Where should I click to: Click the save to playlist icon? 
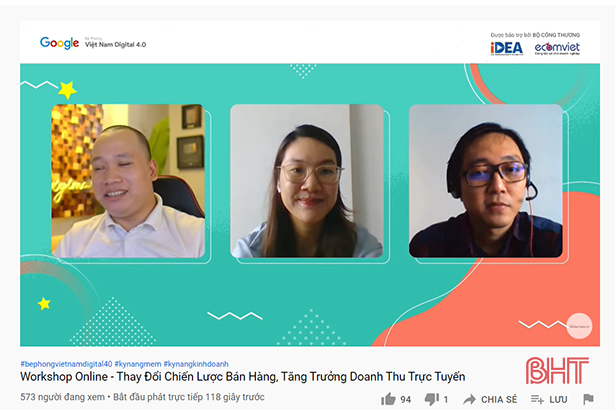(537, 399)
